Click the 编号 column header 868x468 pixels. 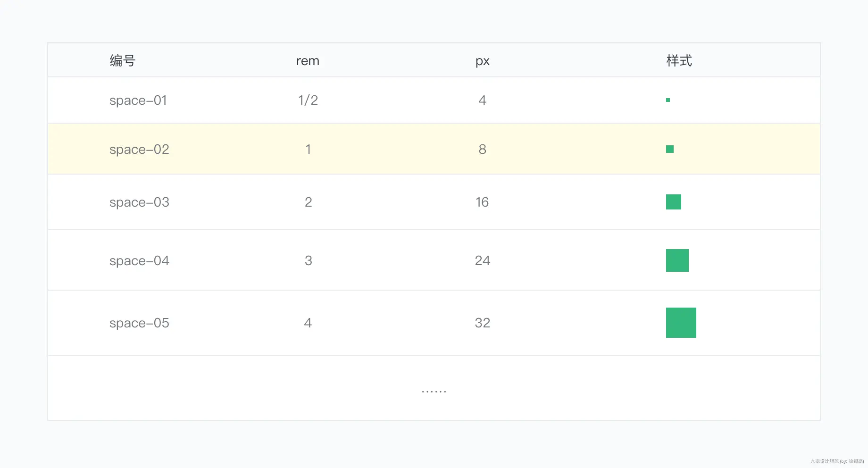pyautogui.click(x=122, y=60)
